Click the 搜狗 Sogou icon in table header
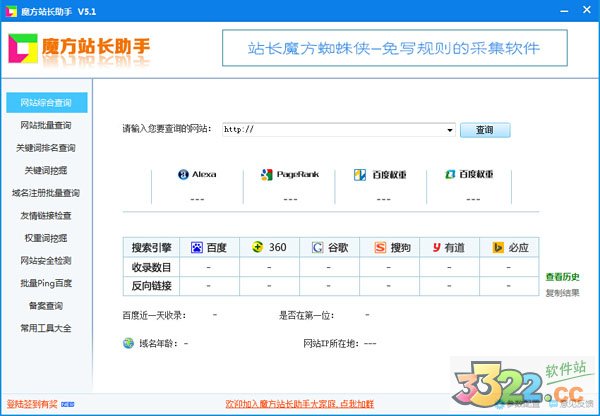This screenshot has width=600, height=416. point(380,248)
